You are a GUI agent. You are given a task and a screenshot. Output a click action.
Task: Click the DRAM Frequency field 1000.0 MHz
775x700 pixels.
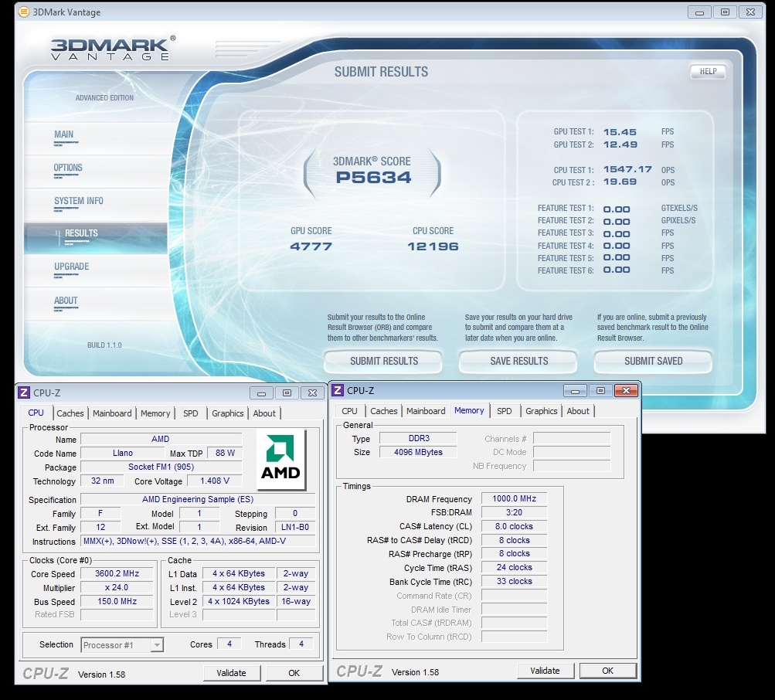(514, 499)
